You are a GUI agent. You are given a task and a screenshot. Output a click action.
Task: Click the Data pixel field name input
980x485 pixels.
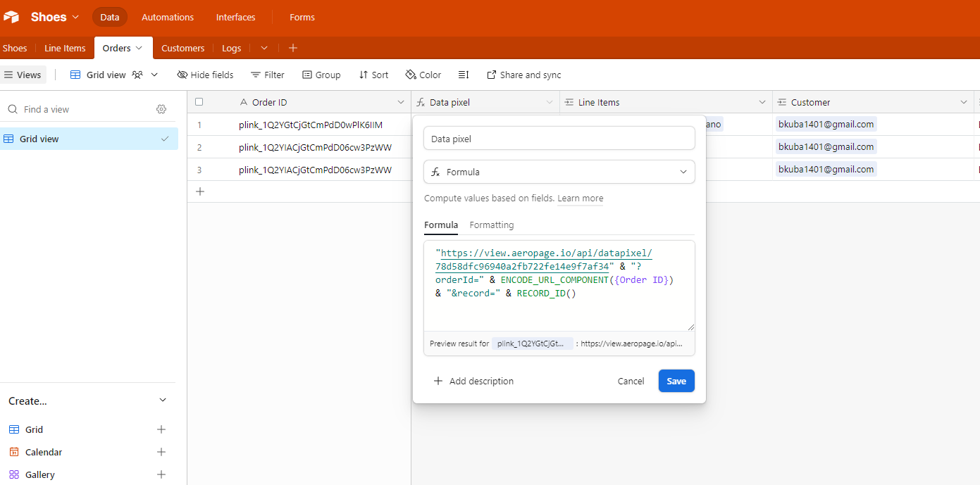559,139
